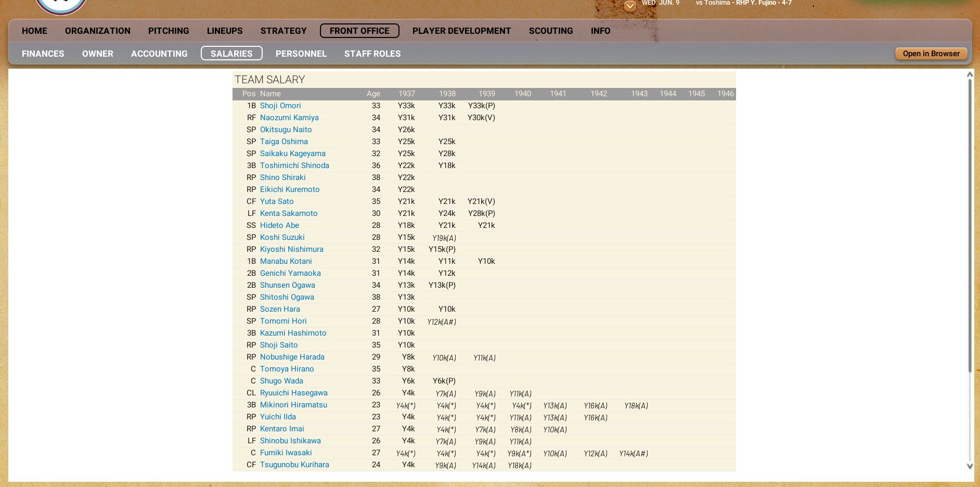980x487 pixels.
Task: Click the scroll down arrow
Action: (970, 466)
